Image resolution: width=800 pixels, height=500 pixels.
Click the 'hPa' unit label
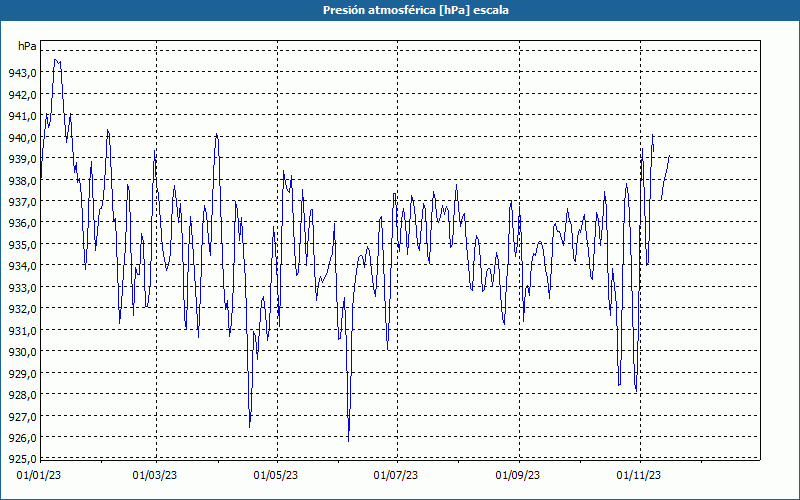[x=27, y=46]
